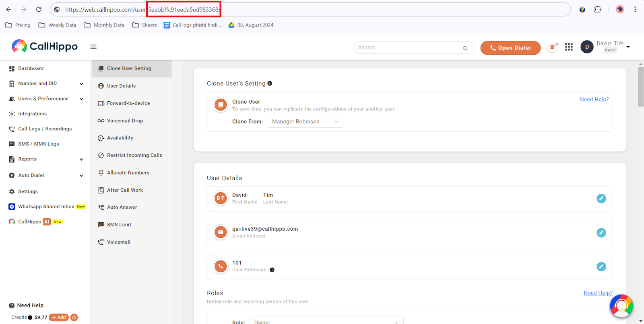This screenshot has width=644, height=324.
Task: Toggle the hamburger sidebar menu
Action: (93, 47)
